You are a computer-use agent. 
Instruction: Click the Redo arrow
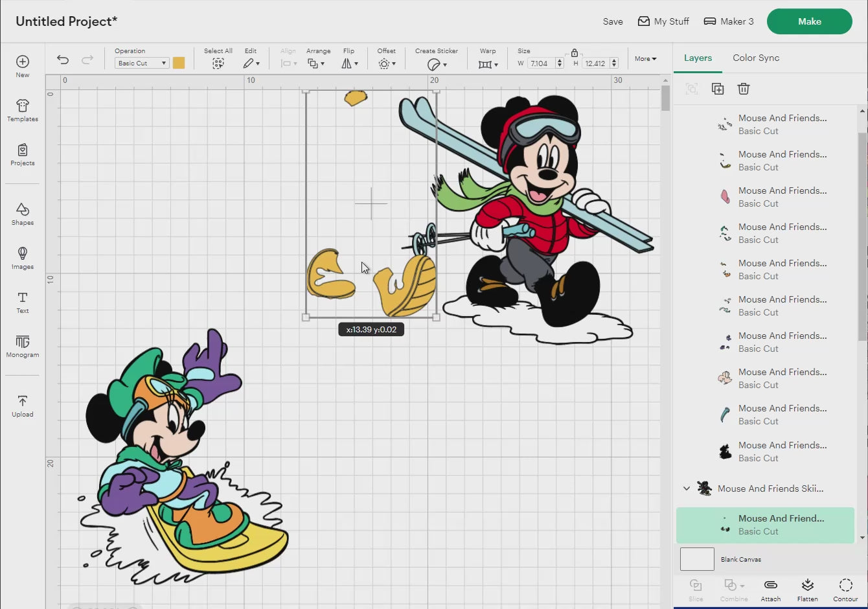pos(87,60)
